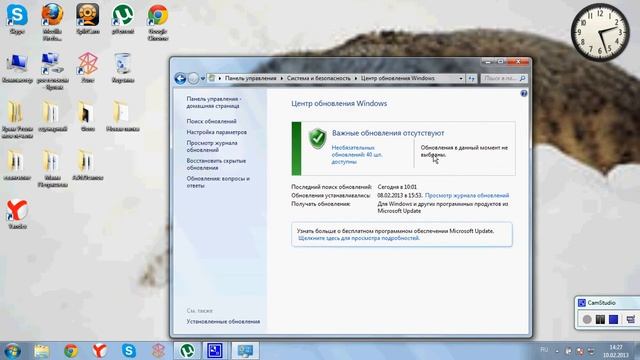The image size is (640, 360).
Task: Launch Chrome from the taskbar
Action: [71, 351]
